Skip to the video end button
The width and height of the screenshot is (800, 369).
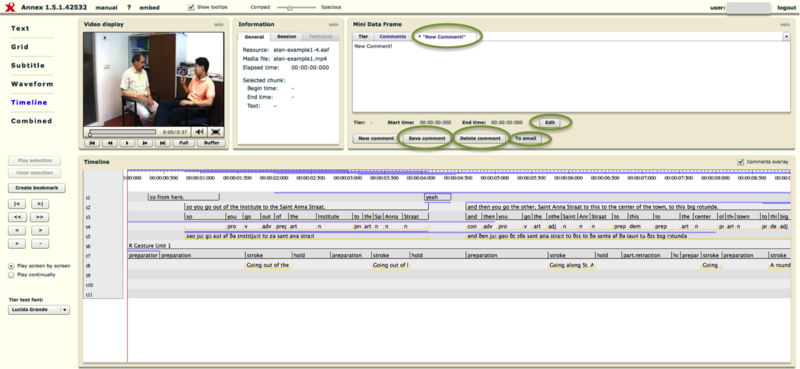[x=162, y=143]
